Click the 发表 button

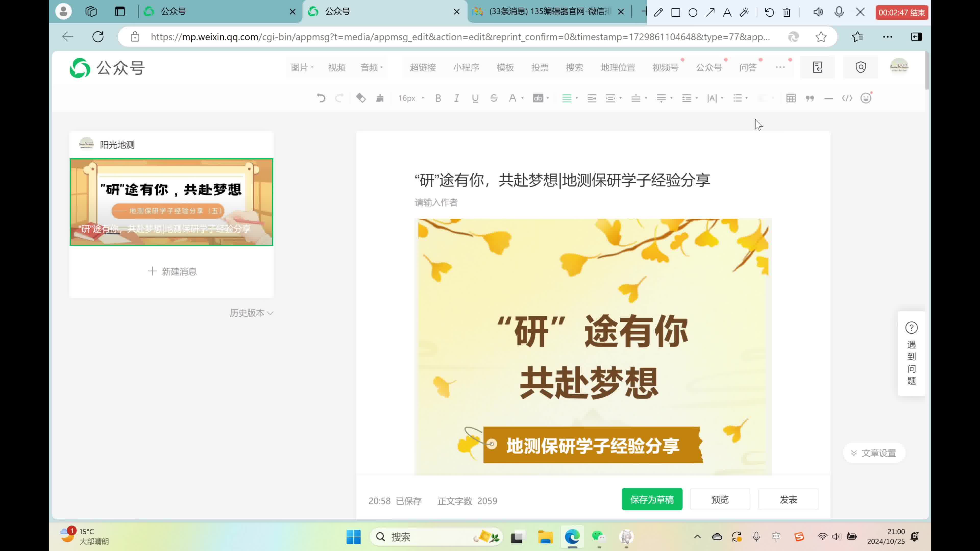pyautogui.click(x=788, y=499)
